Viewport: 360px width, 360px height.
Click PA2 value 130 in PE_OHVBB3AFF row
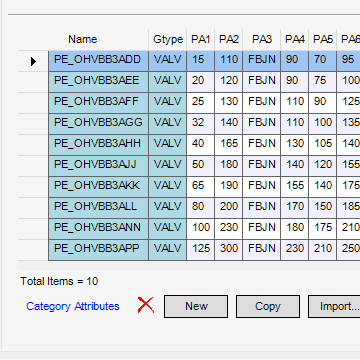click(x=229, y=103)
